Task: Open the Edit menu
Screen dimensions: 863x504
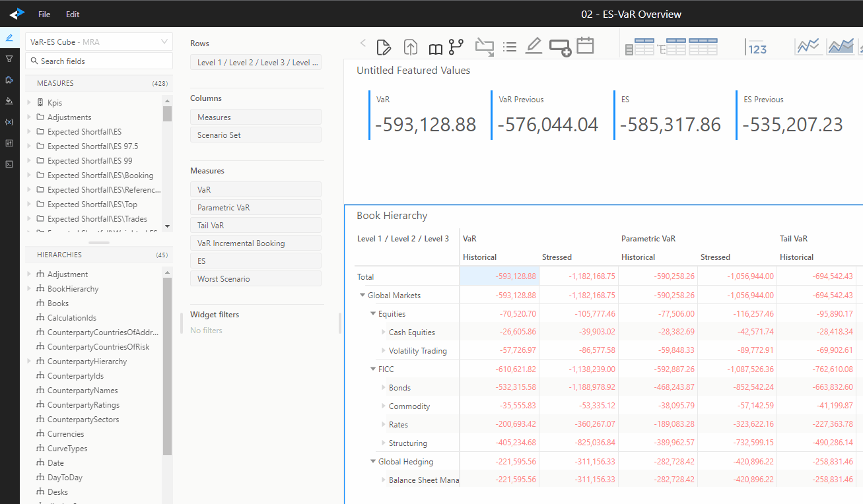Action: [73, 14]
